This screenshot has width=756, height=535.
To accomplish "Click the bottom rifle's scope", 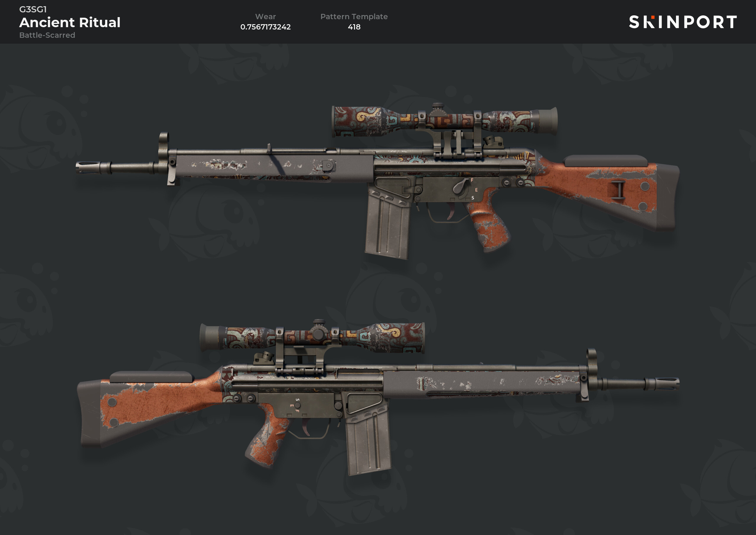I will 312,337.
